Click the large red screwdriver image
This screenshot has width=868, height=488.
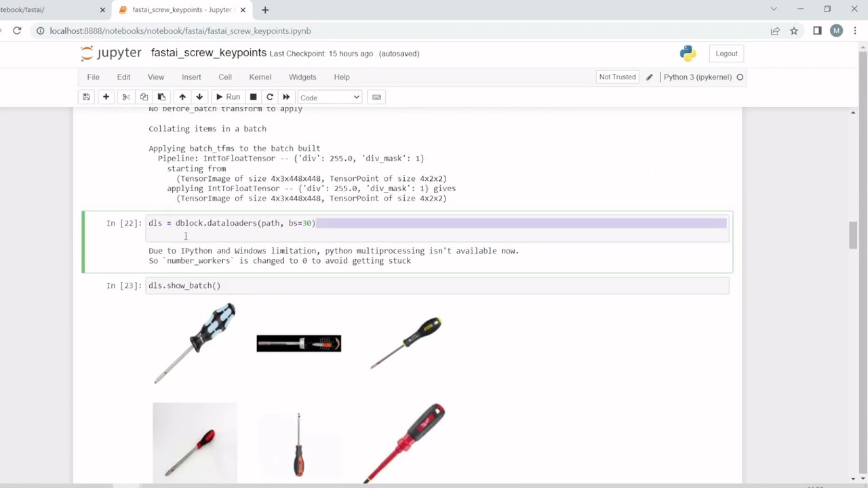[403, 443]
